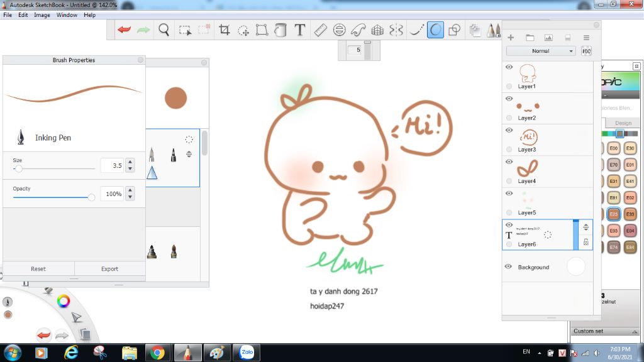Click the brush Size slider handle

pyautogui.click(x=18, y=168)
